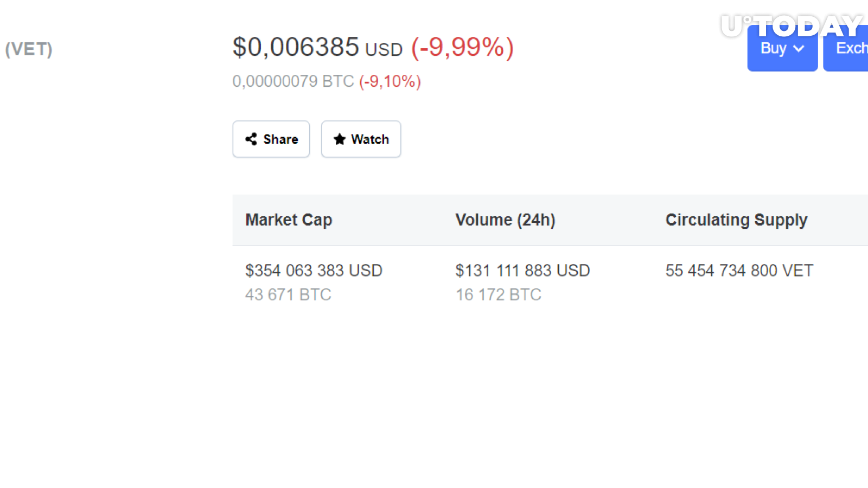The width and height of the screenshot is (868, 488).
Task: Click the red -9,99% change
Action: click(462, 47)
